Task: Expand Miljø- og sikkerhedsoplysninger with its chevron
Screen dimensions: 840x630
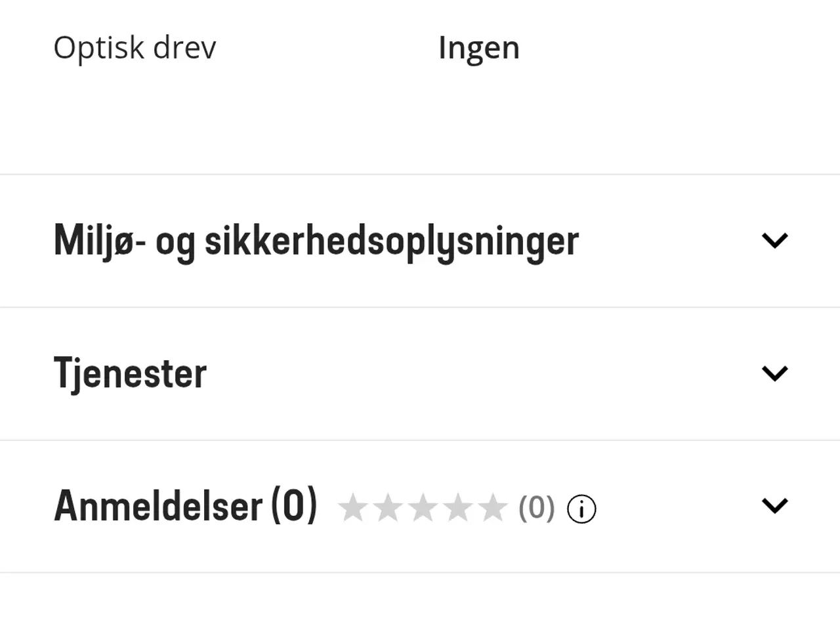Action: pos(774,241)
